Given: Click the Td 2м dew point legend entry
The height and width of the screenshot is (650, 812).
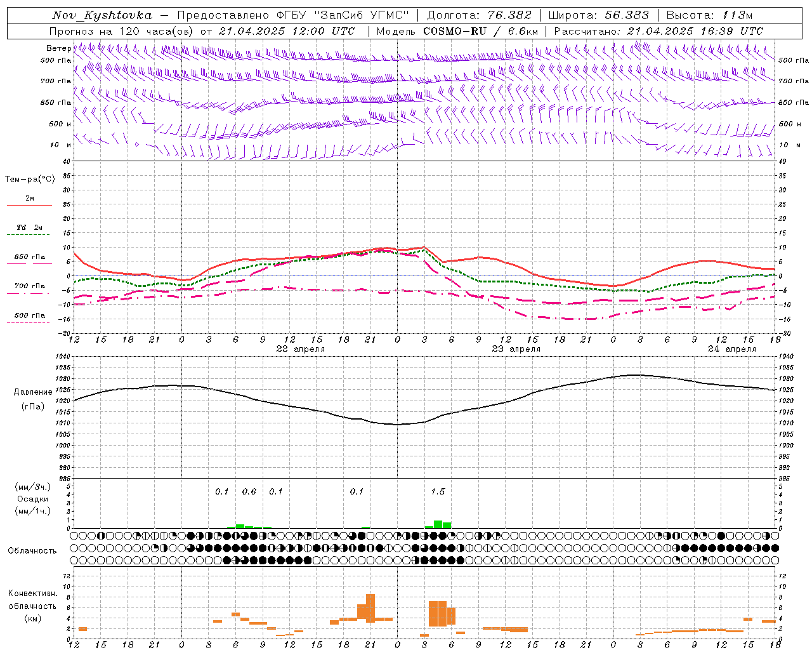Looking at the screenshot, I should 30,227.
